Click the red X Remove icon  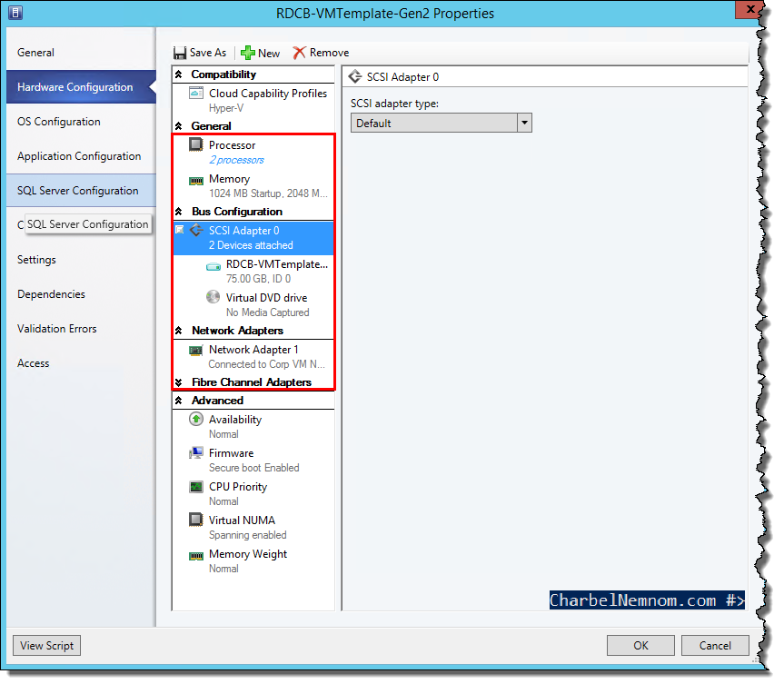point(299,53)
